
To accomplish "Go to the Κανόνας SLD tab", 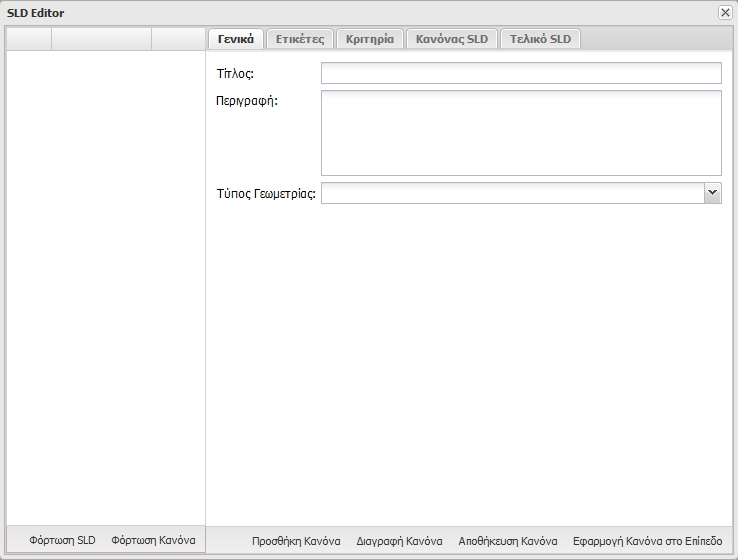I will point(452,39).
